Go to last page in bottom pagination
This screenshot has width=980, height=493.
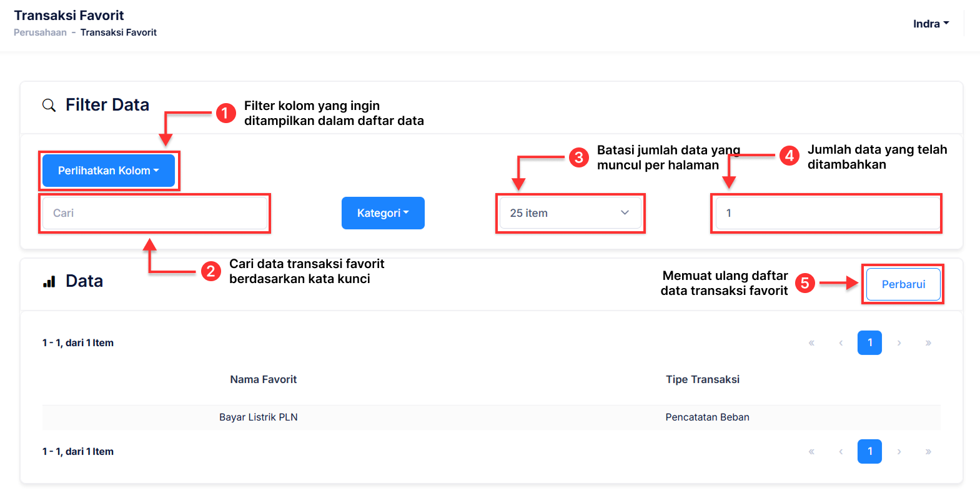(x=928, y=452)
